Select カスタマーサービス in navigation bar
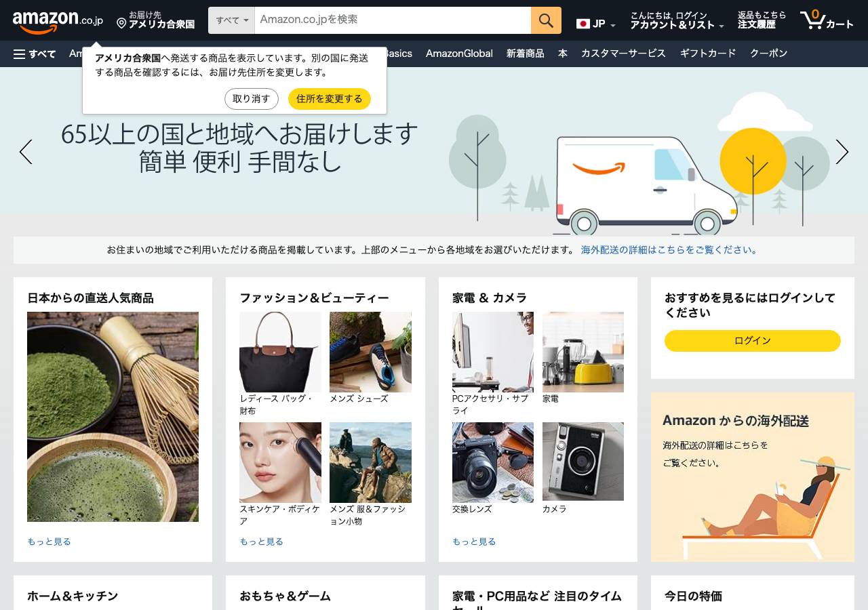Image resolution: width=868 pixels, height=610 pixels. click(x=623, y=54)
